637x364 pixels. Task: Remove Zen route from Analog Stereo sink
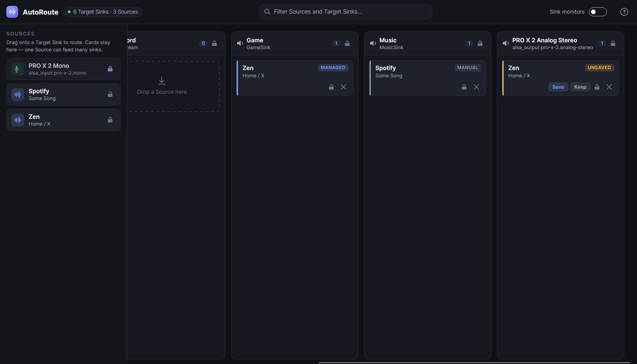(609, 87)
